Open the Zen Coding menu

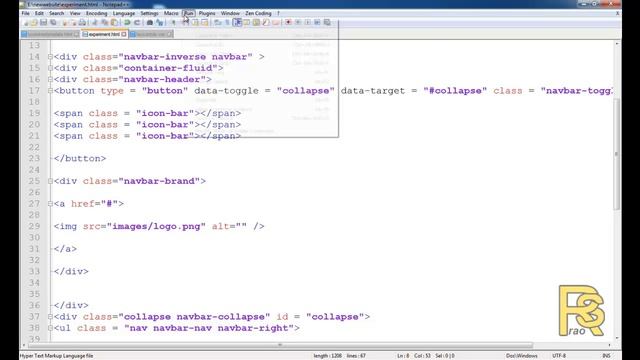pyautogui.click(x=258, y=13)
